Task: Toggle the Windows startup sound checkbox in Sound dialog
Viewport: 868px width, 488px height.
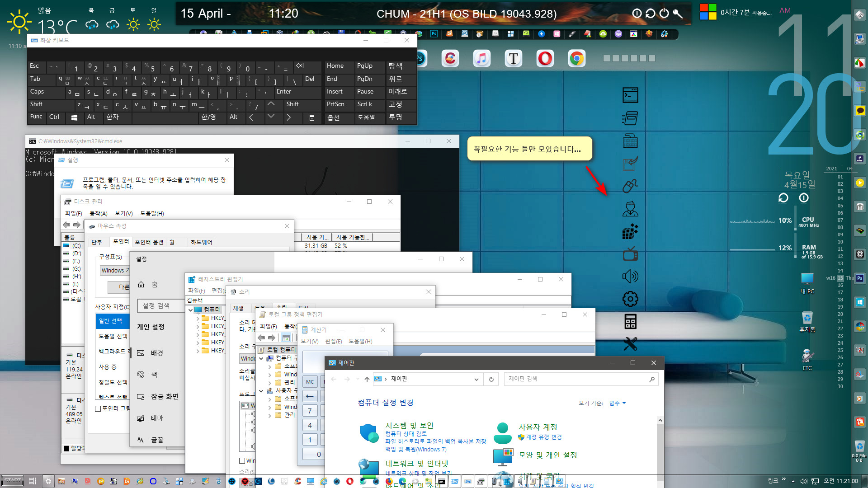Action: pos(242,460)
